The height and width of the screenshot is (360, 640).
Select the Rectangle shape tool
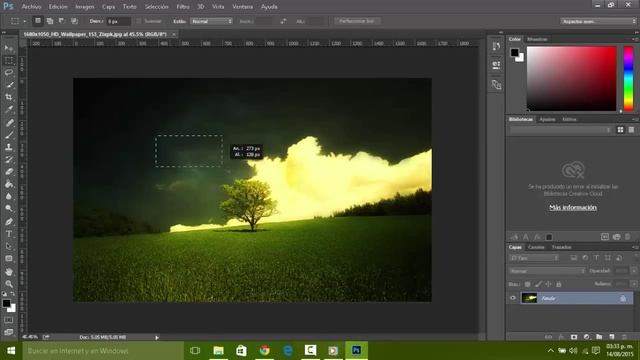pos(9,259)
